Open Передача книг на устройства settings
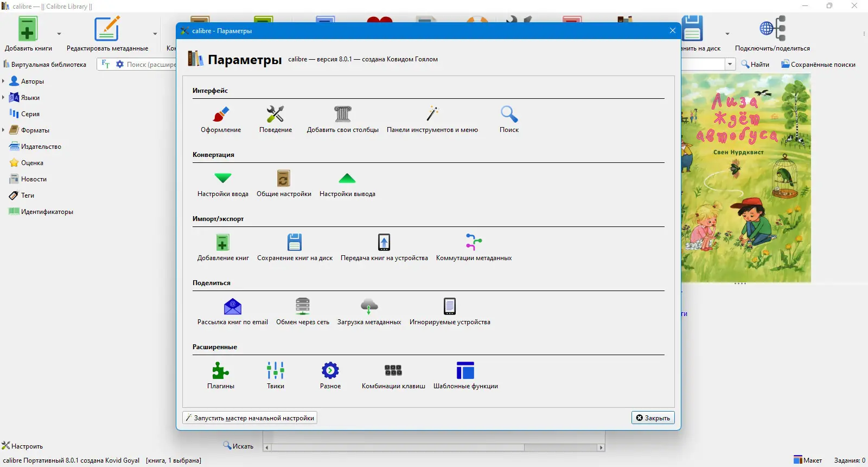The image size is (868, 467). 384,248
